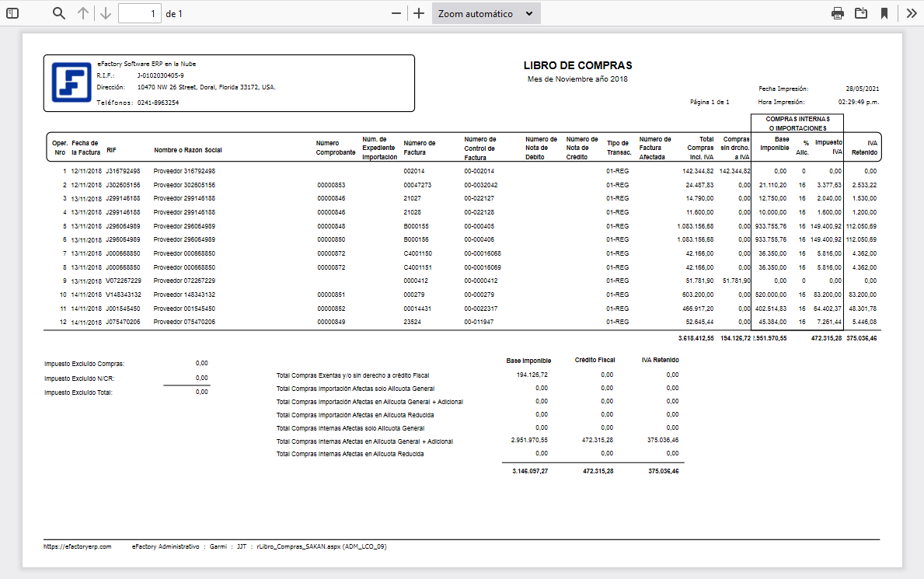Image resolution: width=924 pixels, height=579 pixels.
Task: Open the Zoom automático dropdown
Action: point(486,12)
